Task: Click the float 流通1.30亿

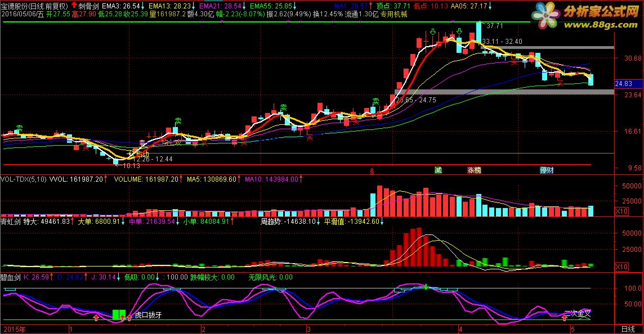Action: coord(361,15)
